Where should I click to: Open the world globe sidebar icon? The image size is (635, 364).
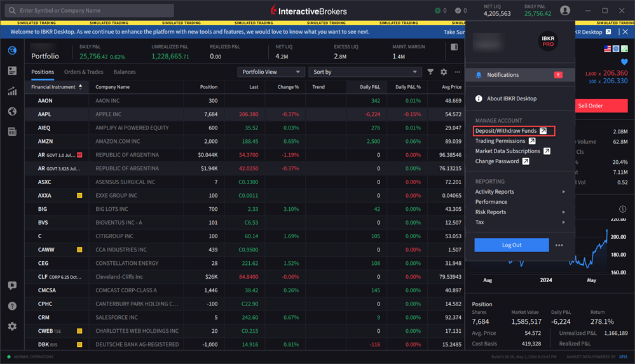point(12,111)
